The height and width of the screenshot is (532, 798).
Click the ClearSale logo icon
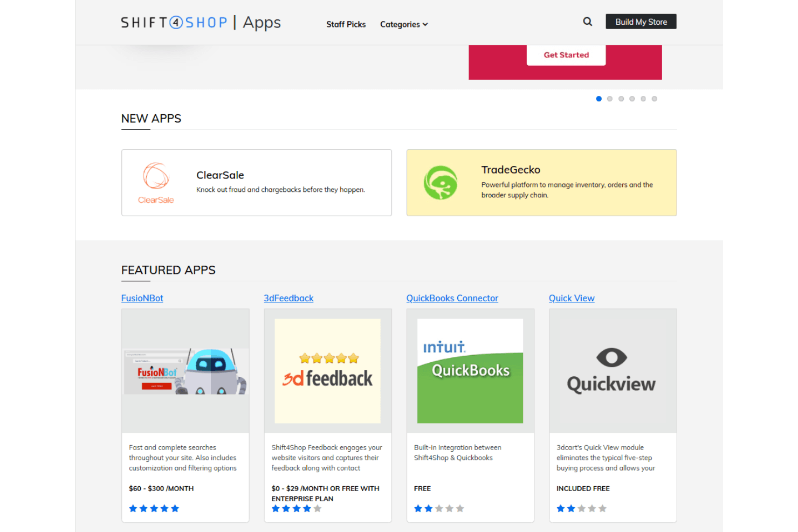coord(156,183)
